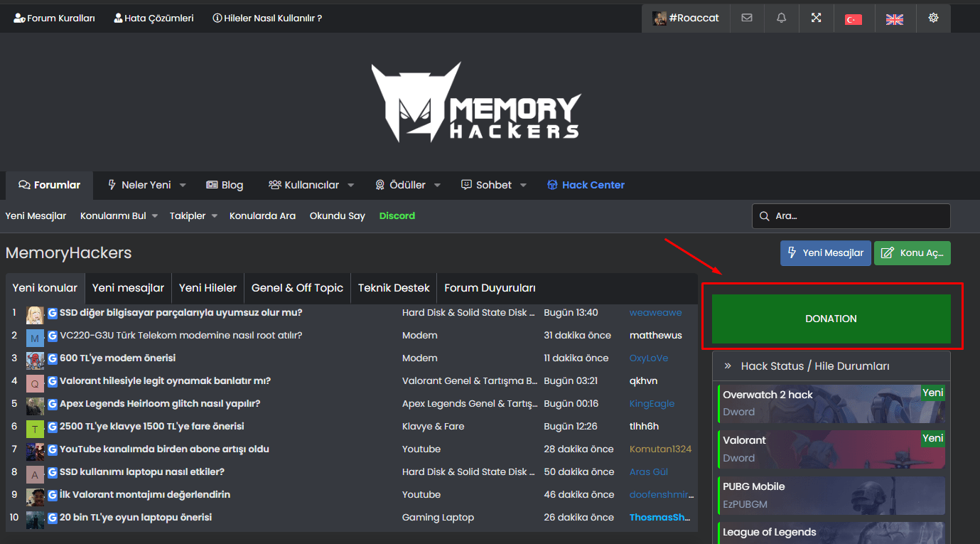Open the Konularda Ara link
Viewport: 980px width, 544px height.
point(262,216)
